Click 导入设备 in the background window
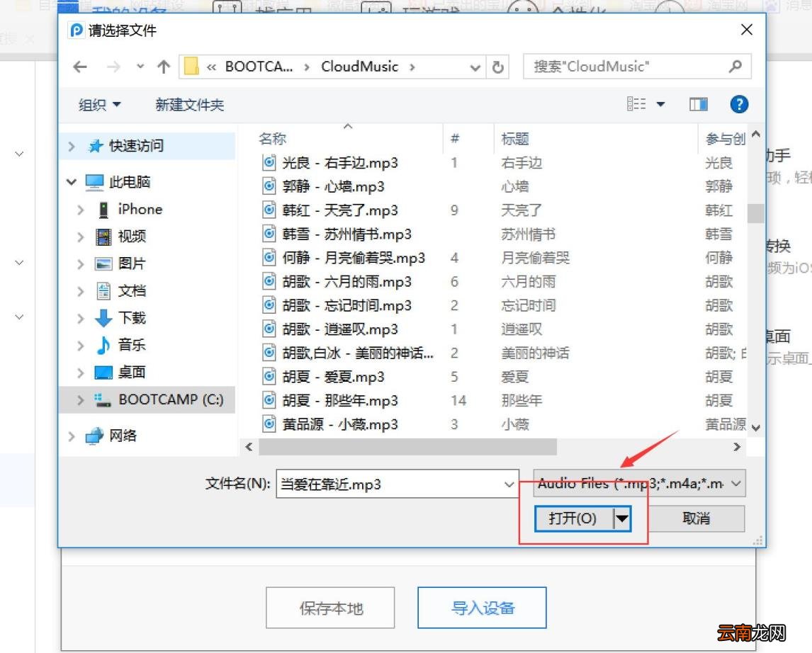This screenshot has height=653, width=812. (x=482, y=608)
